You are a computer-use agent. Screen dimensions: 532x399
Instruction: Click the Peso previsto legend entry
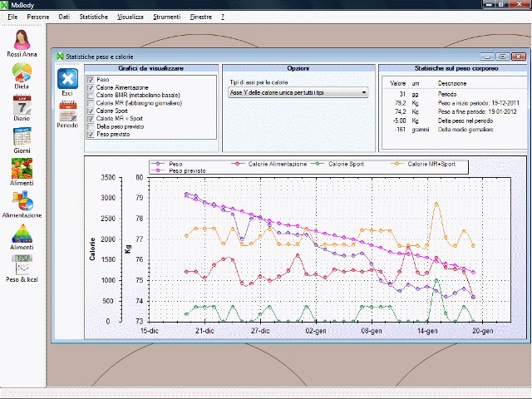[x=186, y=170]
